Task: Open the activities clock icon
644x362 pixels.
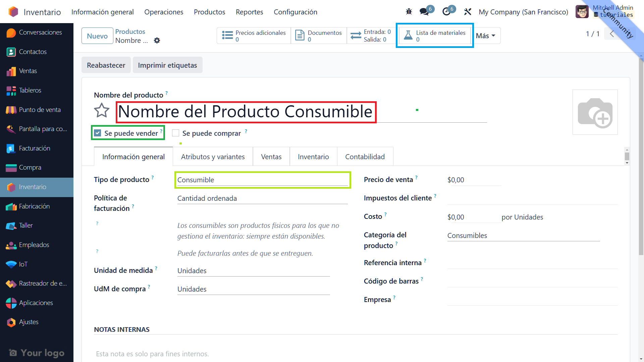Action: [446, 12]
